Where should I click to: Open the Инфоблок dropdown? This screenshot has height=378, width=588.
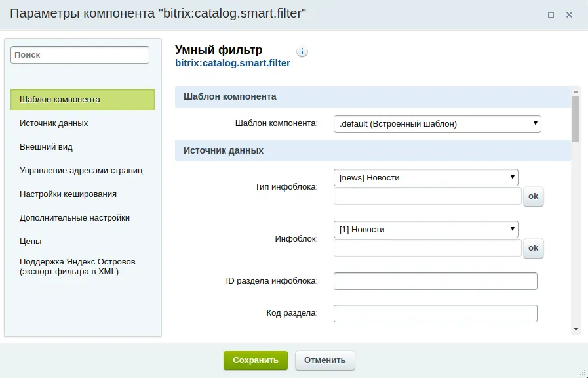pos(425,229)
